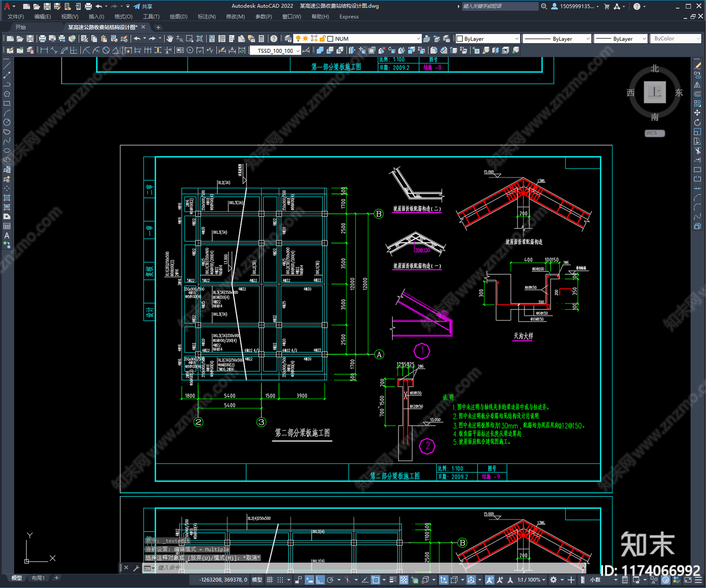Switch to the 开始 tab
The width and height of the screenshot is (706, 588).
pyautogui.click(x=20, y=27)
